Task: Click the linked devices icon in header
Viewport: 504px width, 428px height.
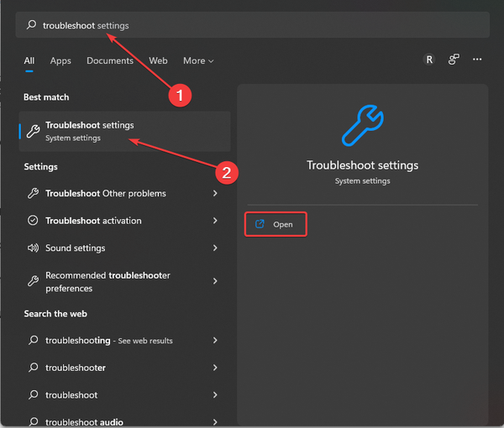Action: 454,60
